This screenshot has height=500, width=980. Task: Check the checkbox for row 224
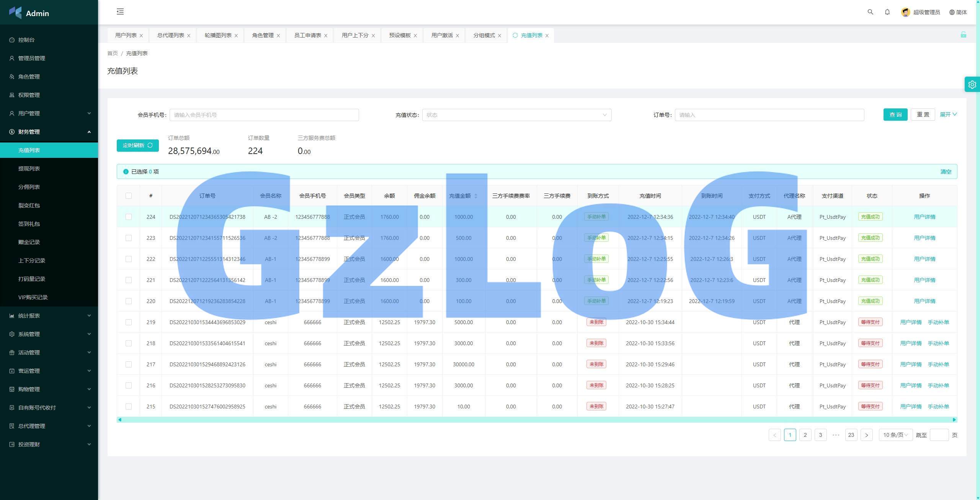pyautogui.click(x=129, y=217)
